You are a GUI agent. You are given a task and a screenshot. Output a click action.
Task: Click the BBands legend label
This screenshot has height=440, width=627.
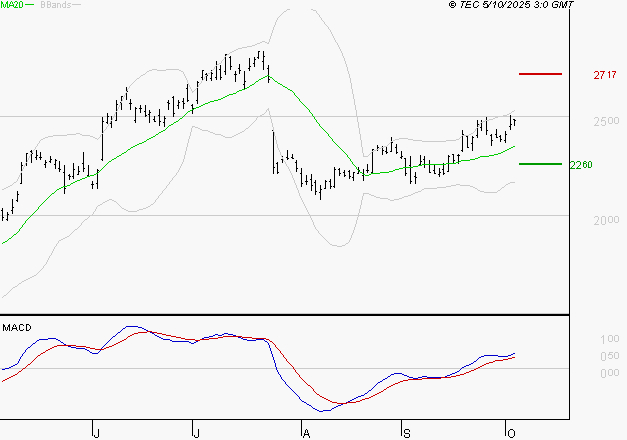55,5
